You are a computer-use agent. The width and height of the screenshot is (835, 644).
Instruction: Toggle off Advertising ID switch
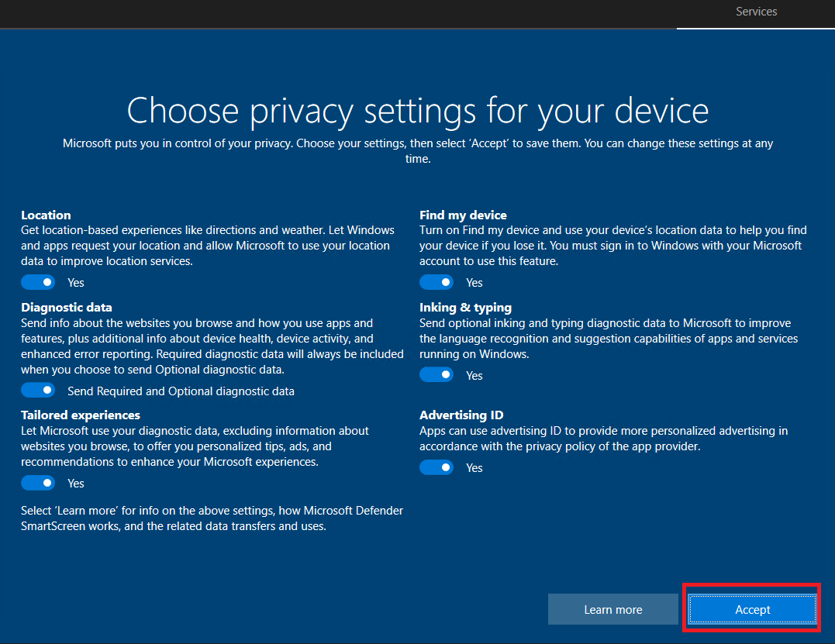pos(436,467)
